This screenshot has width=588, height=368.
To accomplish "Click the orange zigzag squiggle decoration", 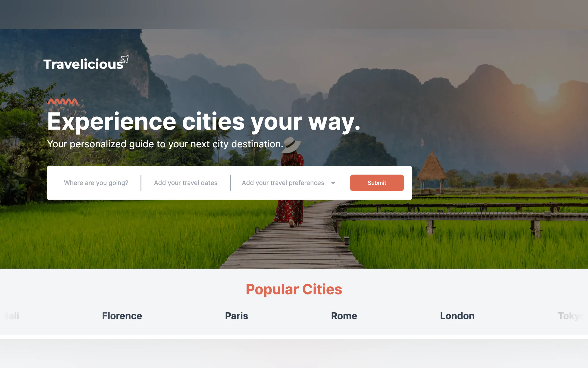I will (x=63, y=102).
